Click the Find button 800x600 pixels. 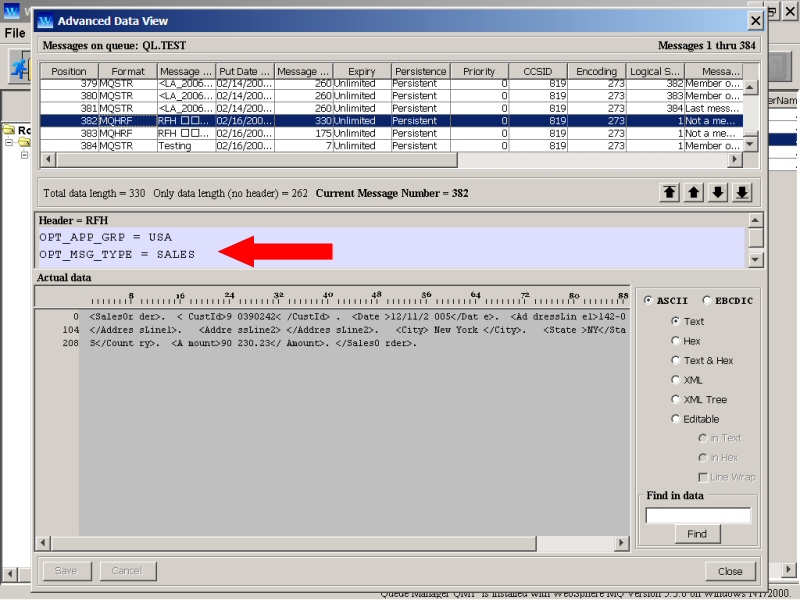(x=697, y=534)
